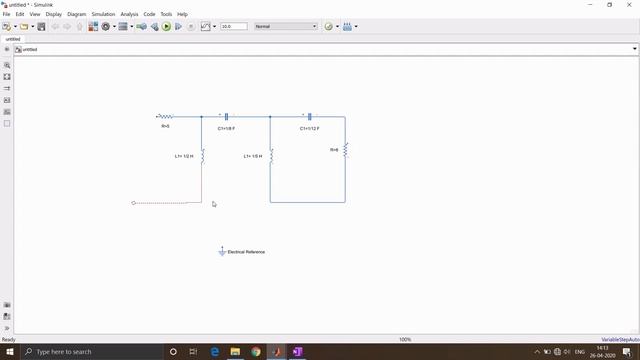Open the View menu
Screen dimensions: 640x360
coord(35,14)
